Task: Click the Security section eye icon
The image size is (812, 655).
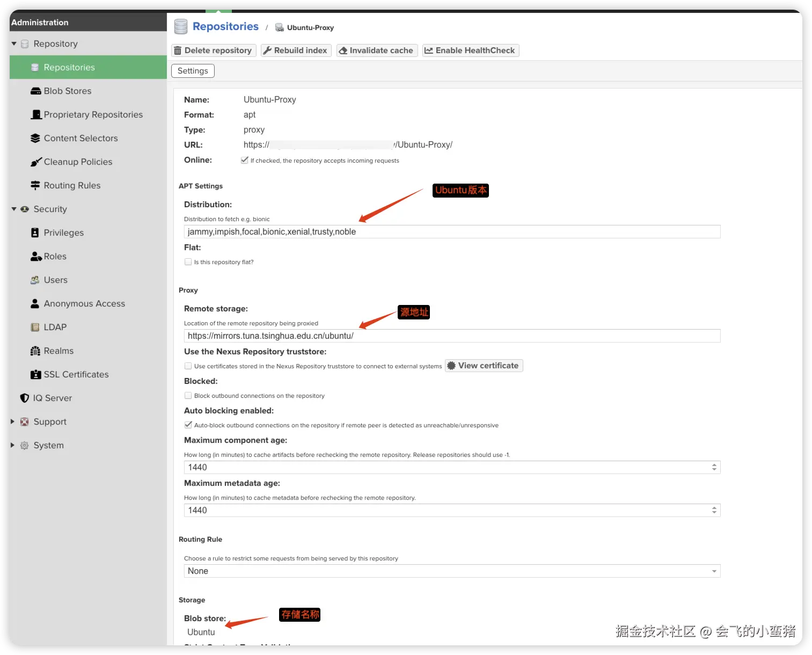Action: [25, 209]
